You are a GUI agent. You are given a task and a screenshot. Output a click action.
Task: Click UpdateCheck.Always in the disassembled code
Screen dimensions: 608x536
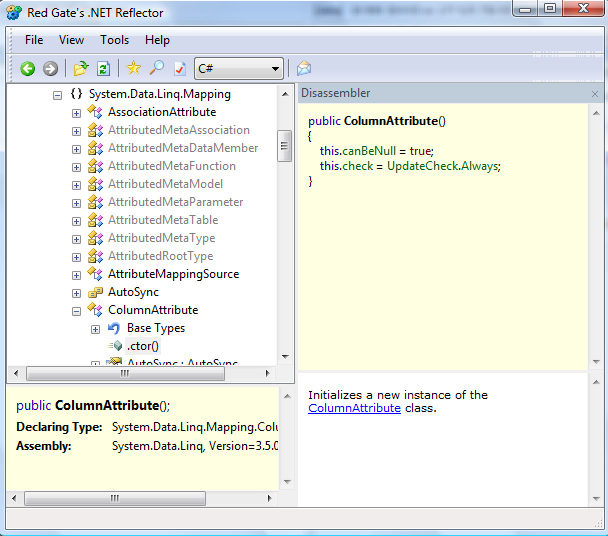pos(443,166)
